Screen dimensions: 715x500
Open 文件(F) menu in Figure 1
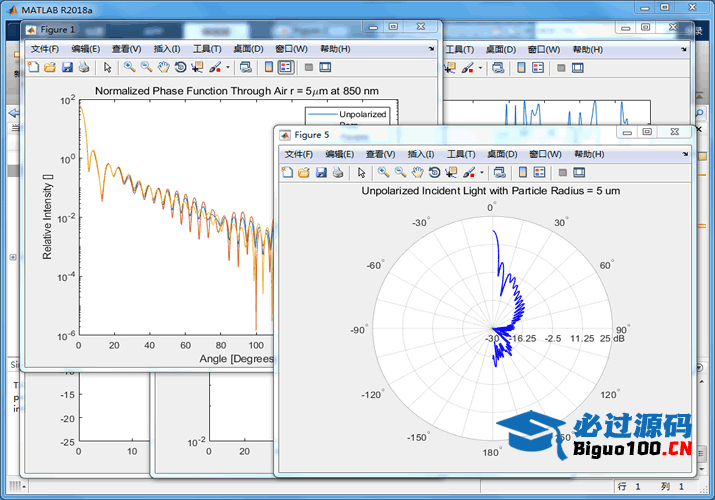click(x=45, y=49)
